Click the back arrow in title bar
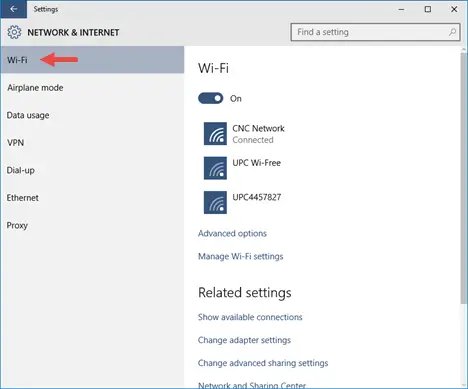Screen dimensions: 468x389 point(13,9)
